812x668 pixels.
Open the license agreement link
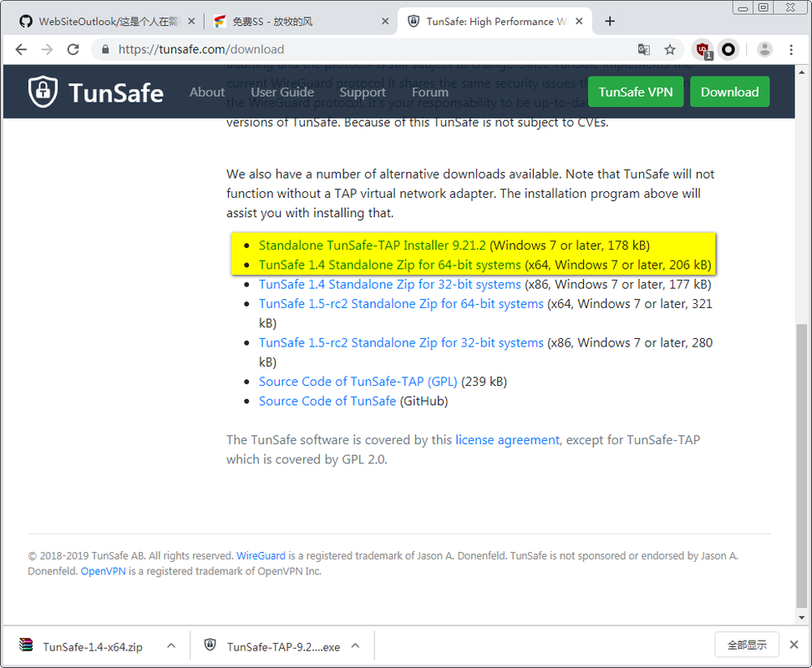[508, 440]
